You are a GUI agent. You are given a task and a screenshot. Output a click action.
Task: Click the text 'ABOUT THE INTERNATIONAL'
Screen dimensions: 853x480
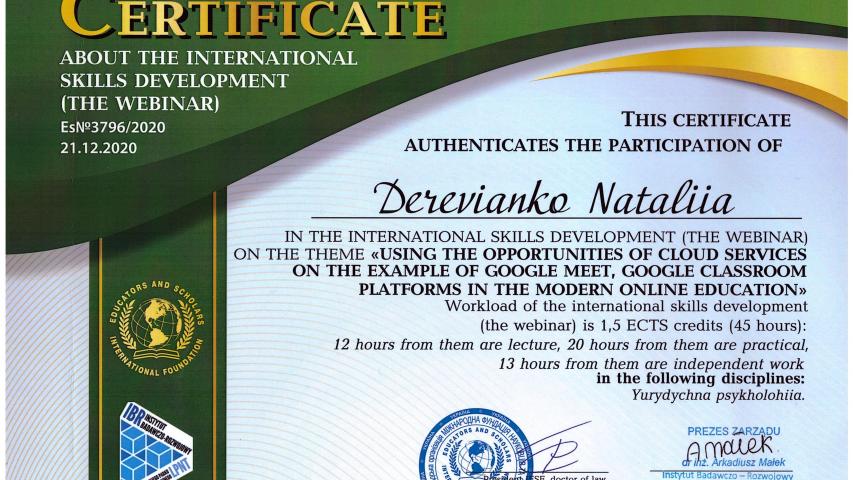click(x=208, y=58)
